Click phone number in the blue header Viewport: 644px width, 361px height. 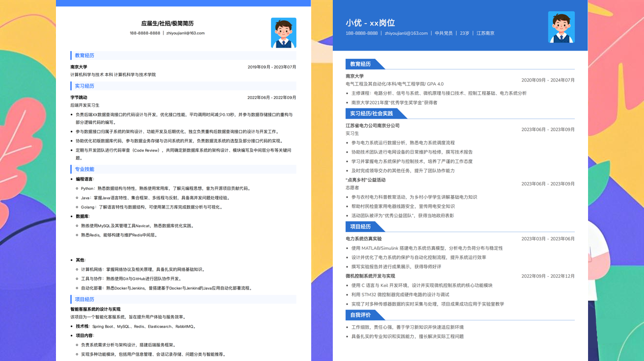[362, 33]
